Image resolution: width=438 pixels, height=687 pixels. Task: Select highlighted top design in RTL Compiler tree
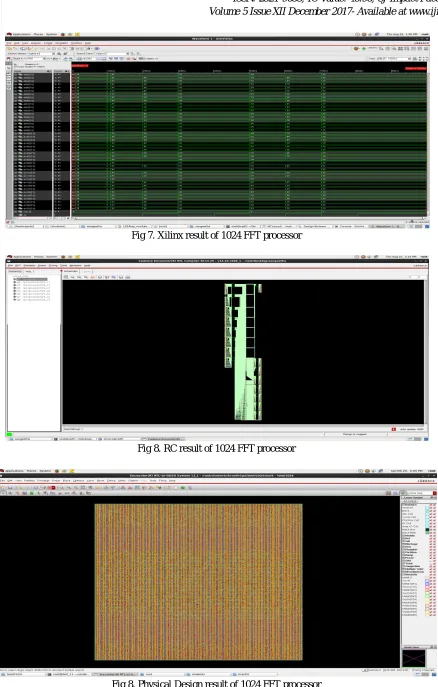33,279
